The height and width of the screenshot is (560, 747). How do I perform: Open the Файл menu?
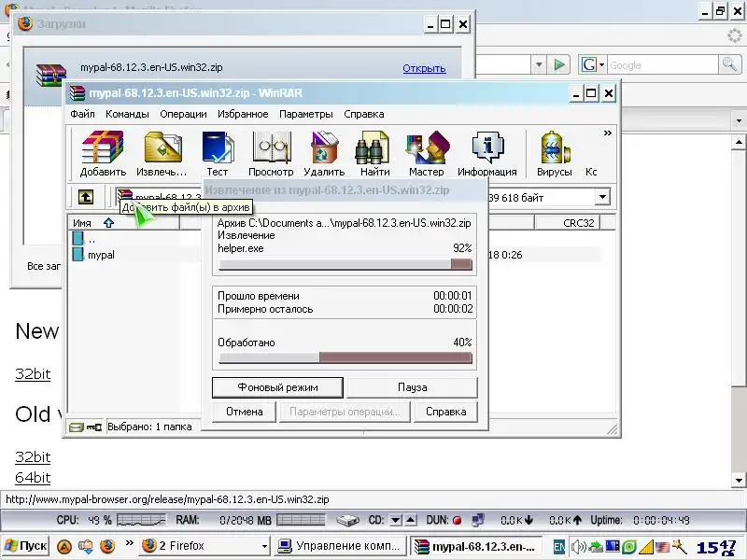tap(82, 114)
